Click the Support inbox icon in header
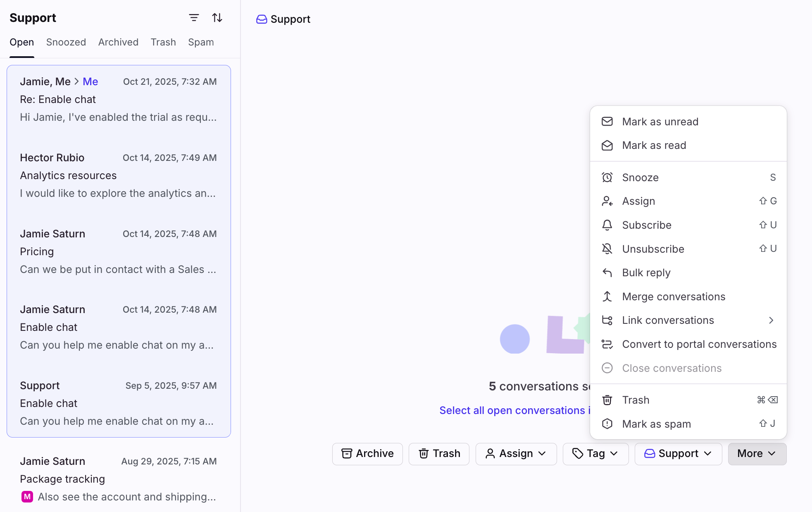The height and width of the screenshot is (512, 812). (x=262, y=19)
